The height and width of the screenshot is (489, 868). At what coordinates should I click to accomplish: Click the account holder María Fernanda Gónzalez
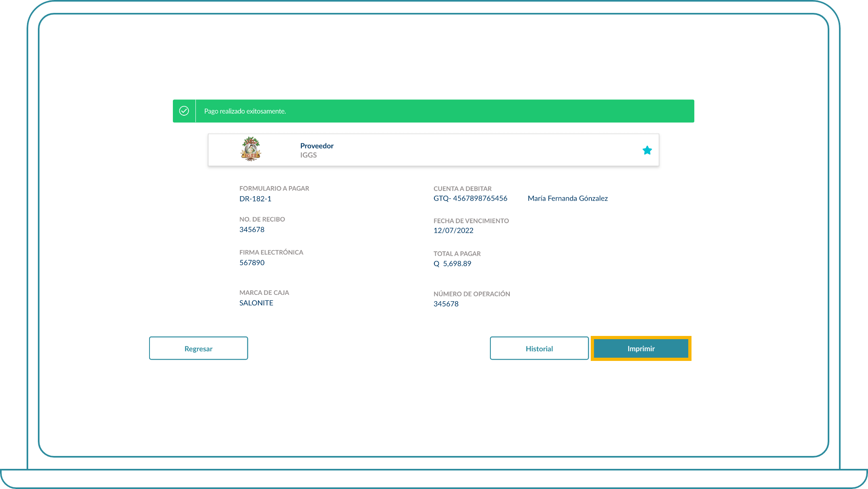pos(567,198)
